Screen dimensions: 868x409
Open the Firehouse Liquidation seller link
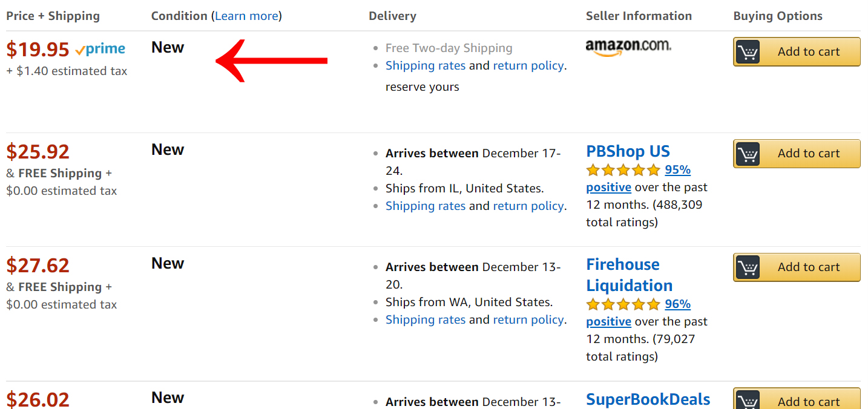(x=629, y=275)
